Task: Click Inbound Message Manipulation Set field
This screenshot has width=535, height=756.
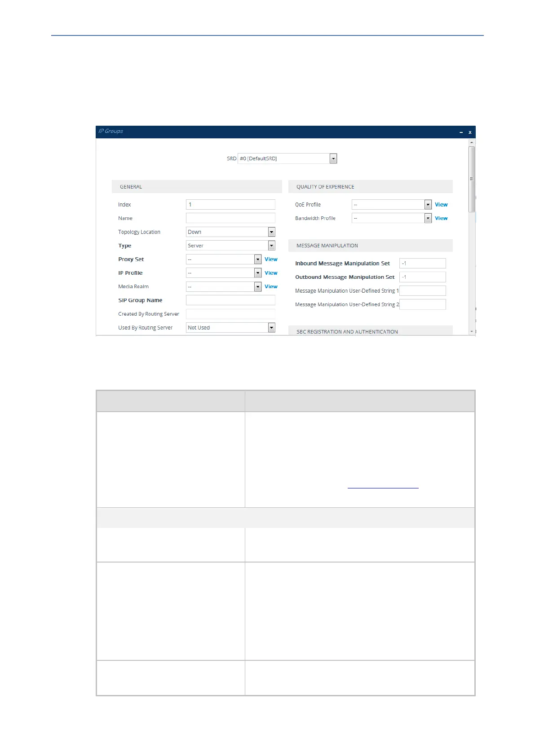Action: pyautogui.click(x=422, y=264)
